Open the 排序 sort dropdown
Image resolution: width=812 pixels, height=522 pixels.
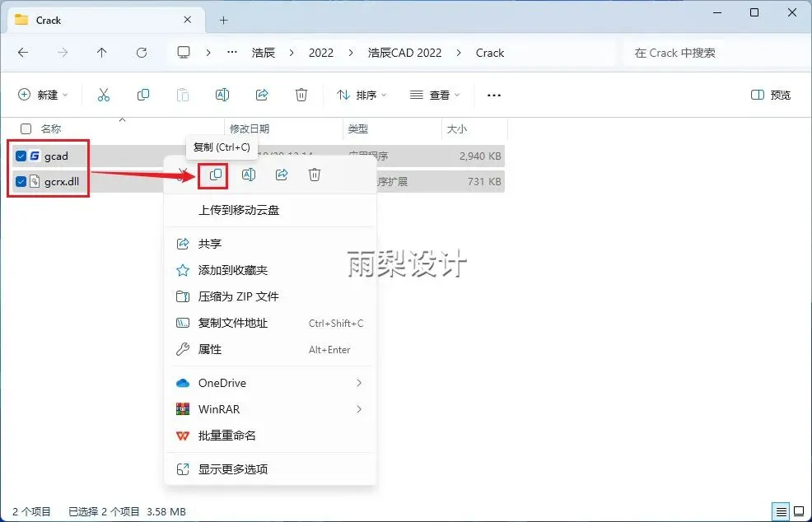click(x=362, y=95)
